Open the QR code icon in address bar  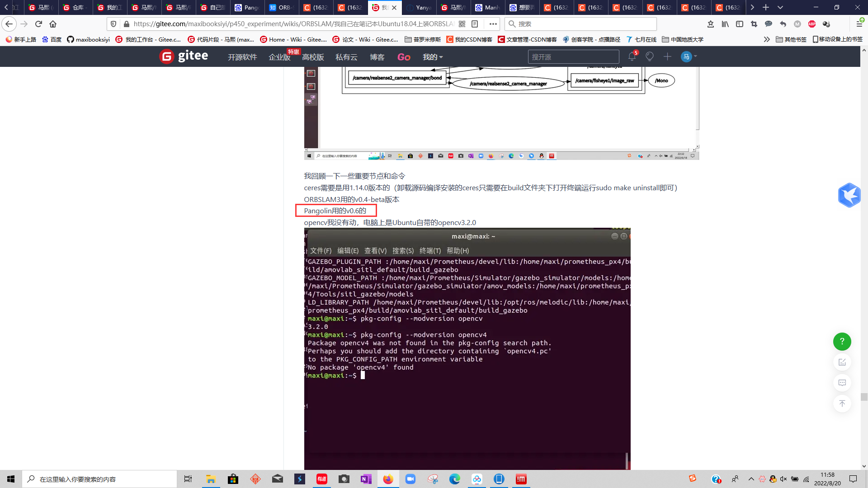pyautogui.click(x=462, y=24)
